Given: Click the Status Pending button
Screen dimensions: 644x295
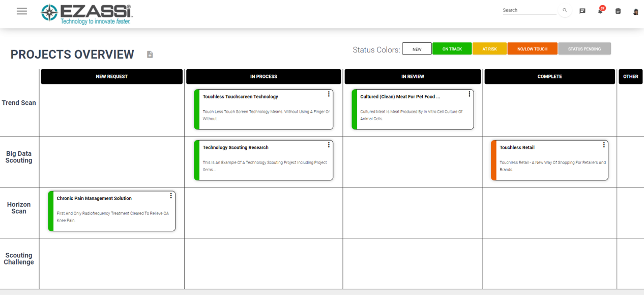Looking at the screenshot, I should [584, 49].
